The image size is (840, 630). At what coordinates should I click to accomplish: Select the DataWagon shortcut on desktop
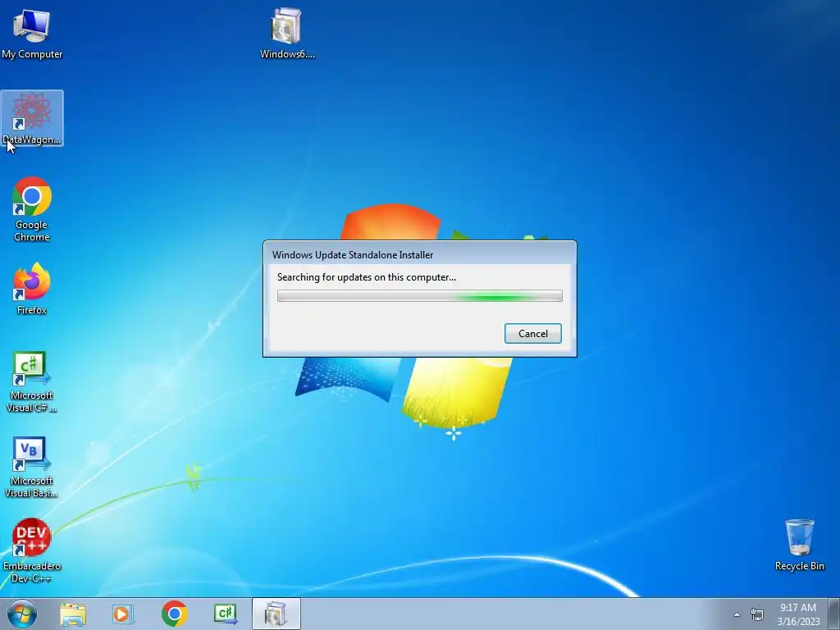click(x=32, y=118)
